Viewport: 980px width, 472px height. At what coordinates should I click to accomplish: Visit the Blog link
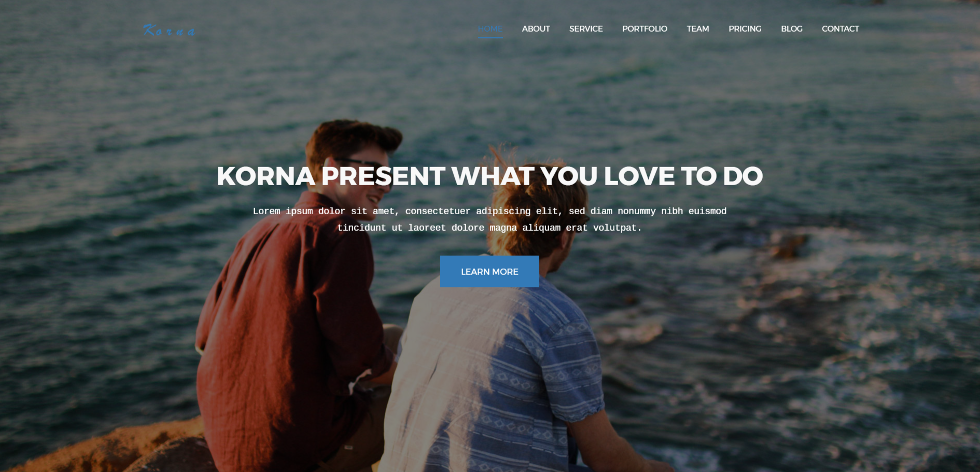pos(791,29)
